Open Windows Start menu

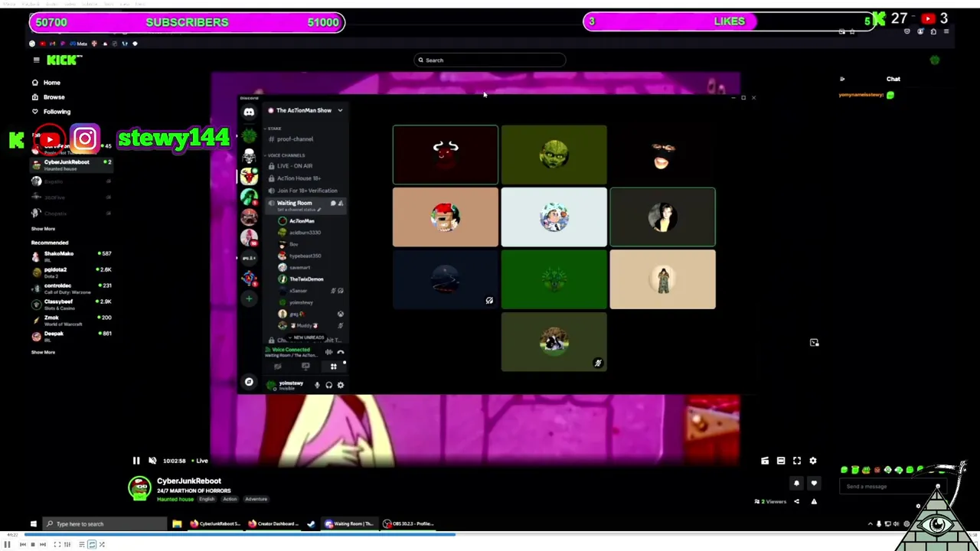[33, 524]
